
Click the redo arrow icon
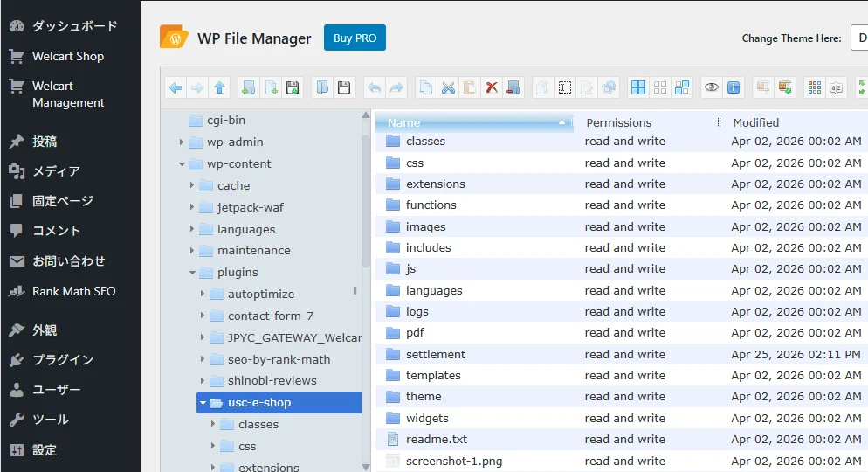396,87
